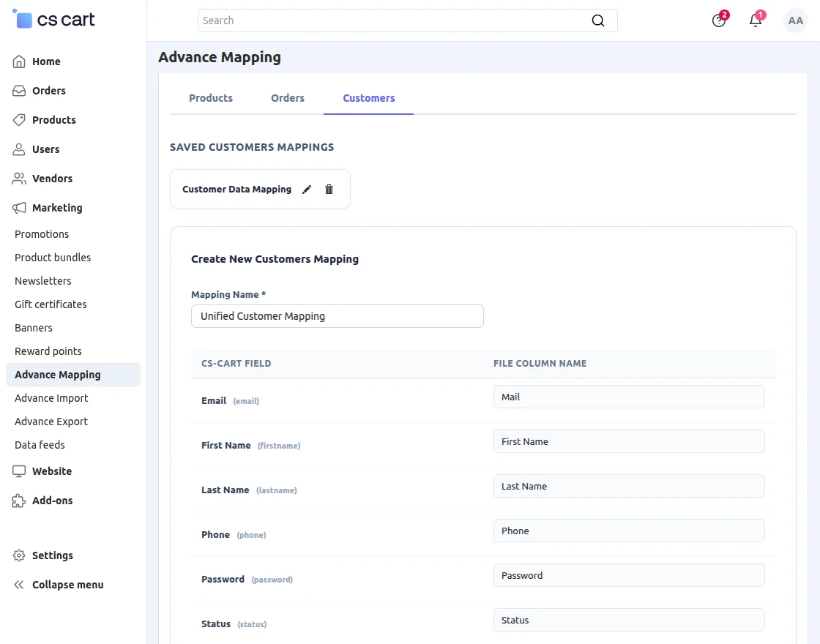Click the Status (status) field label
The width and height of the screenshot is (820, 644).
click(234, 624)
